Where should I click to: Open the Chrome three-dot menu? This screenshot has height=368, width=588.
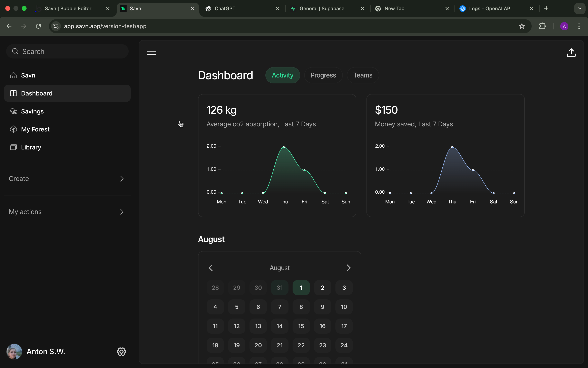pos(579,26)
